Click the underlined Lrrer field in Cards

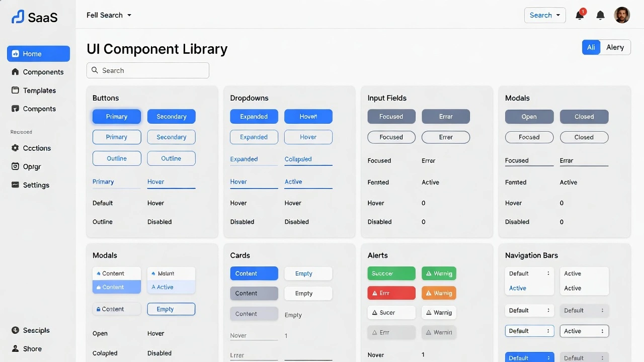click(254, 355)
